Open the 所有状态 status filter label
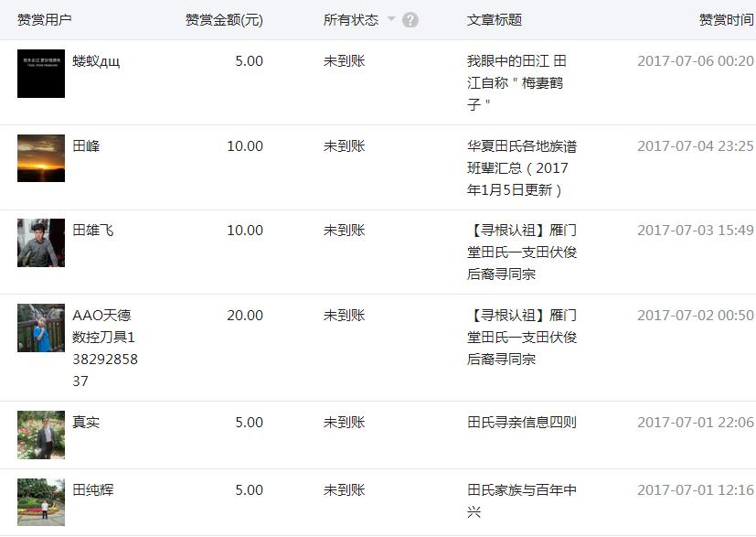The image size is (756, 537). pyautogui.click(x=350, y=20)
